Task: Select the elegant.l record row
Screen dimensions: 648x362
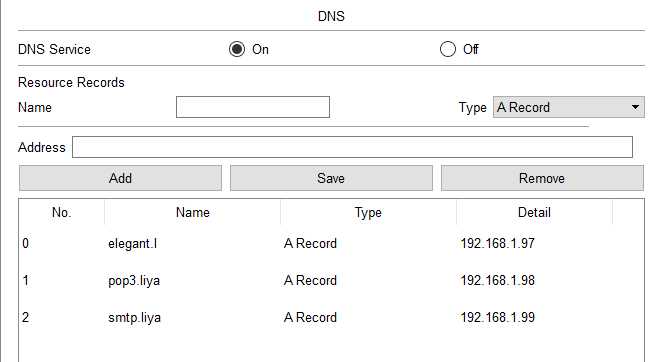Action: point(331,243)
